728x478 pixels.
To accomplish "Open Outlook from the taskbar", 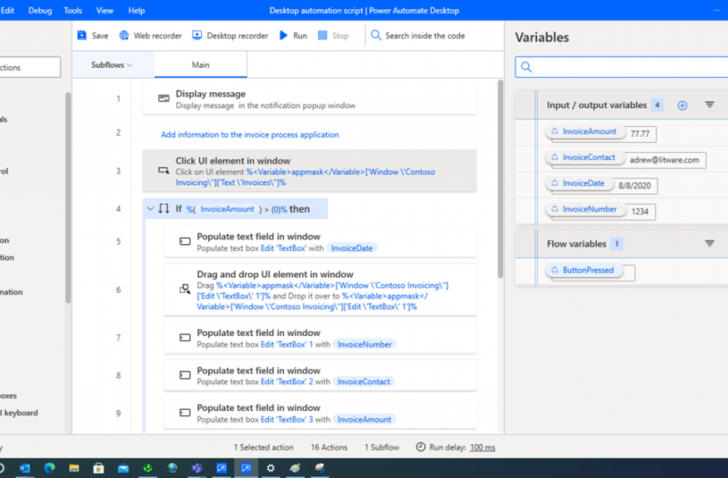I will point(25,468).
